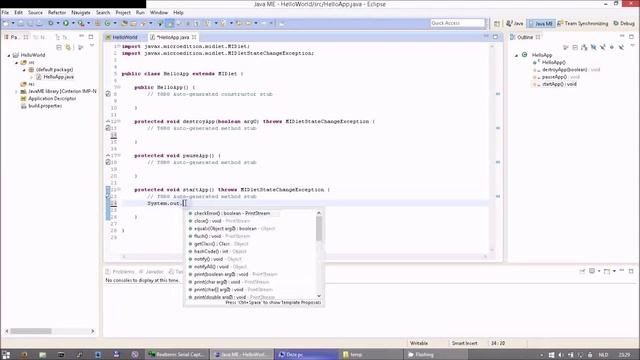Select Application Descriptor in Package Explorer
This screenshot has height=360, width=640.
[x=48, y=99]
